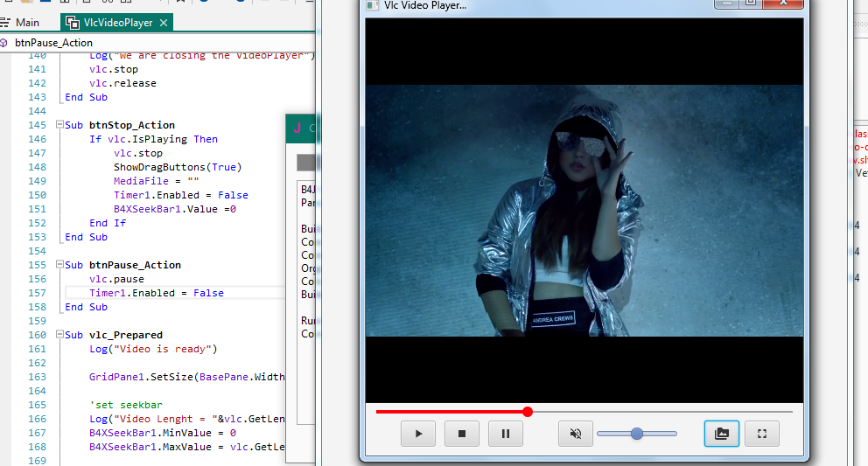Click line number 157 in the gutter
Screen dimensions: 868x466
pyautogui.click(x=37, y=293)
